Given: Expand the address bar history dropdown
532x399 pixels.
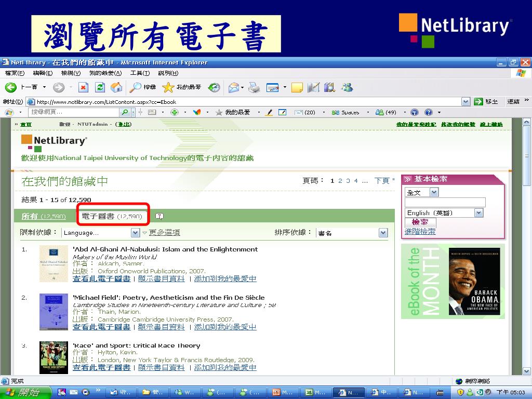Looking at the screenshot, I should (466, 101).
